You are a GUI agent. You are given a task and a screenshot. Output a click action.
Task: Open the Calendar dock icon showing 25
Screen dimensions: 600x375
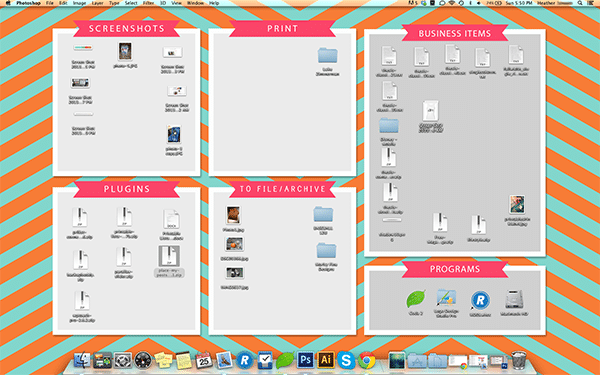(204, 360)
